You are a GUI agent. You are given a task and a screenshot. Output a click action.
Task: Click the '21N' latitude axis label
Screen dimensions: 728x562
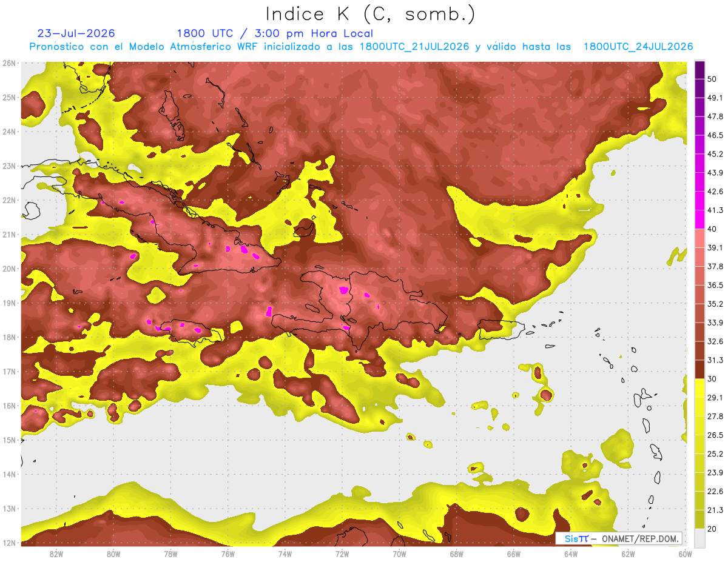coord(9,234)
